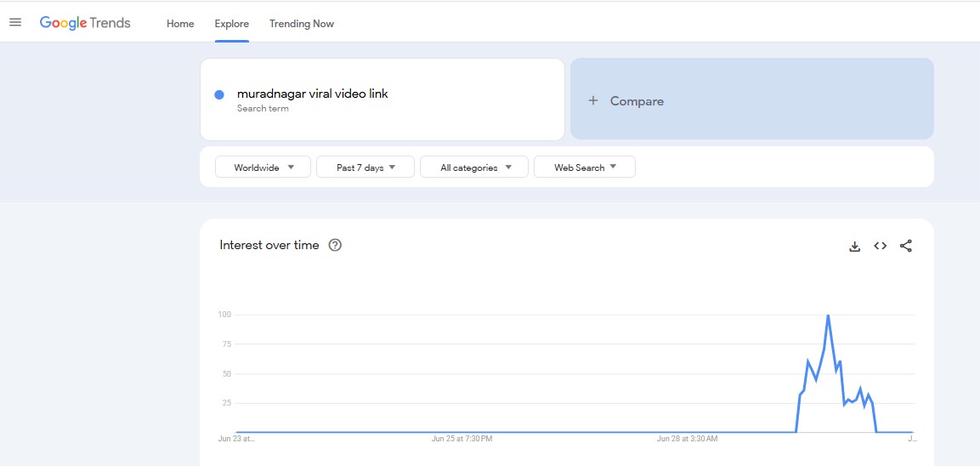Image resolution: width=980 pixels, height=466 pixels.
Task: Click the muradnagar viral video link search term
Action: pyautogui.click(x=312, y=94)
